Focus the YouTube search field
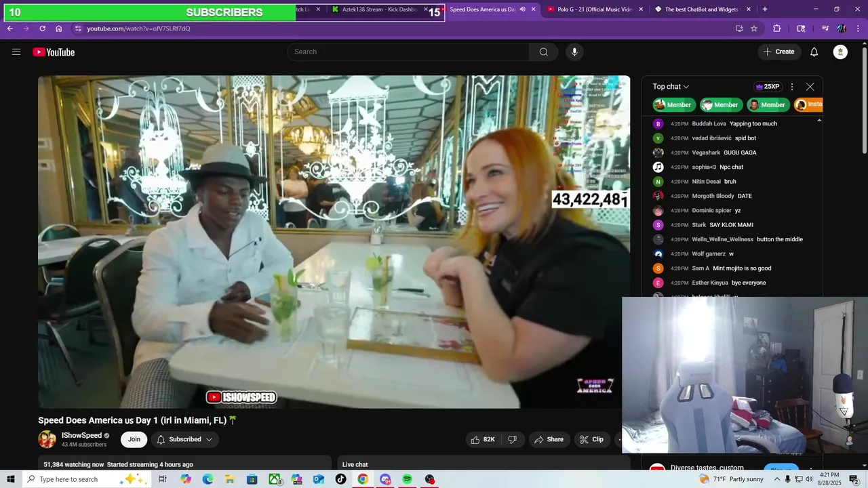Image resolution: width=868 pixels, height=488 pixels. [408, 52]
